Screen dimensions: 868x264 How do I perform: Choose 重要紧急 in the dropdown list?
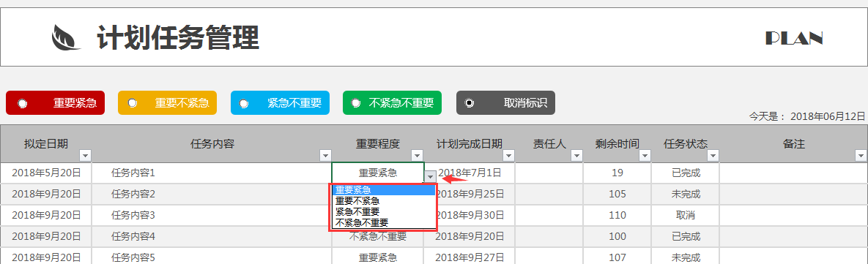(383, 191)
